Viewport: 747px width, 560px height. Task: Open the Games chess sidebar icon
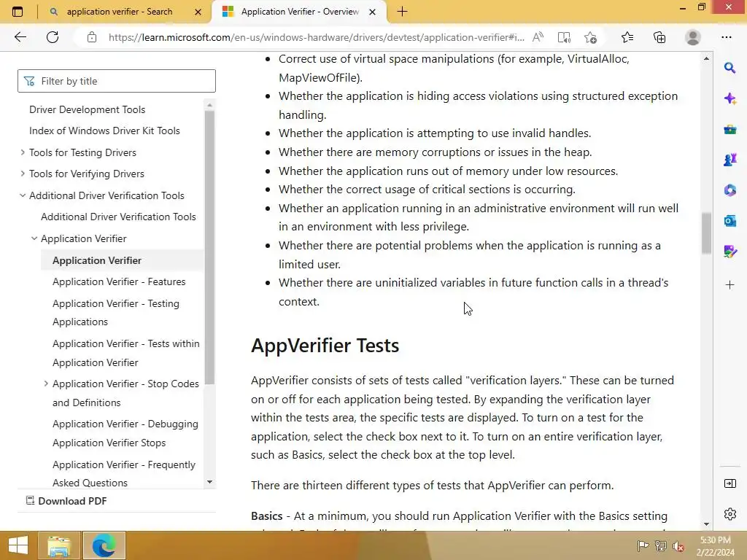729,160
